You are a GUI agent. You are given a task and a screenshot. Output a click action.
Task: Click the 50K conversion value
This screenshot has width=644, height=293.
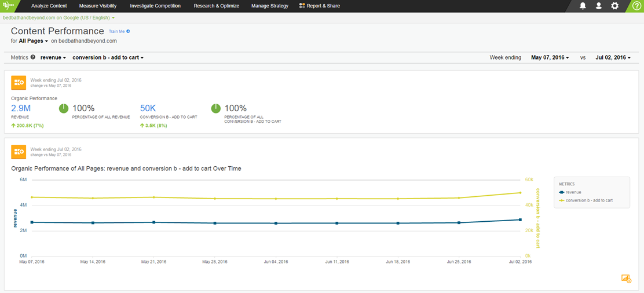pyautogui.click(x=148, y=108)
